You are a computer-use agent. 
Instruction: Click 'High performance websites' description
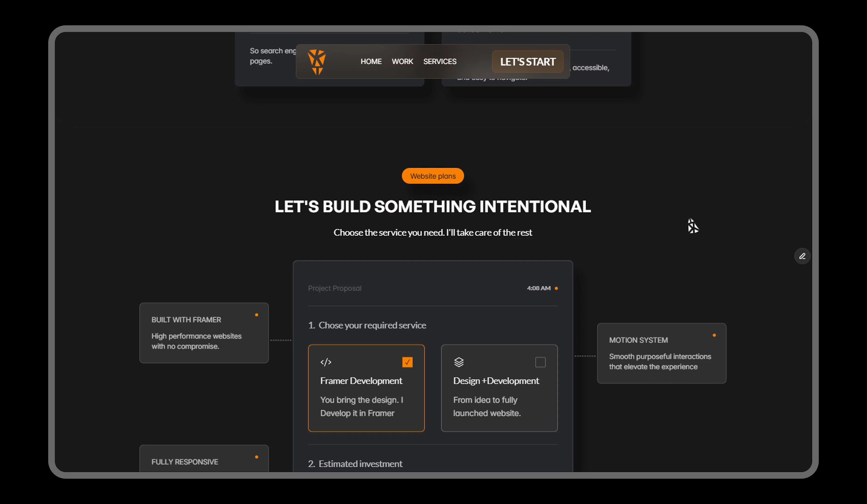pos(196,341)
